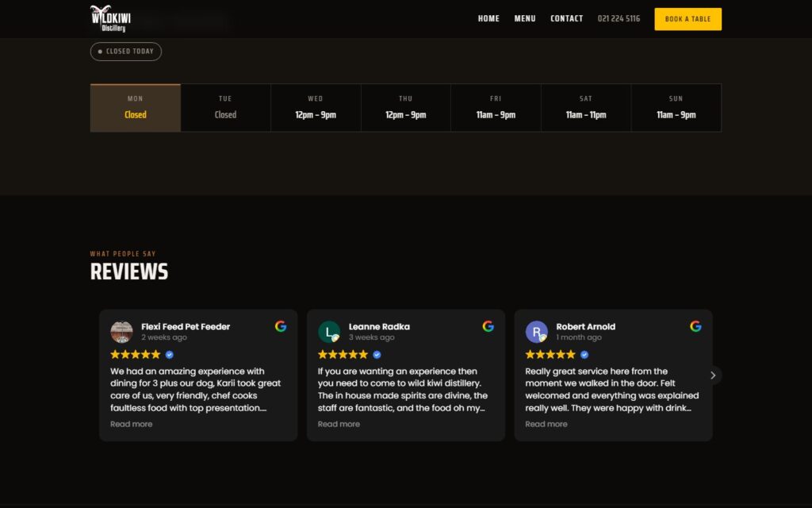This screenshot has width=812, height=508.
Task: Click star rating on Flexi Feed review
Action: 135,355
